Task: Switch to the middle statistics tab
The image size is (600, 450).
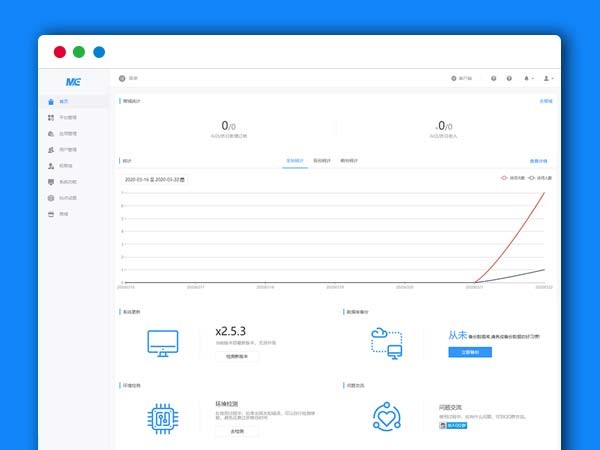Action: click(x=322, y=160)
